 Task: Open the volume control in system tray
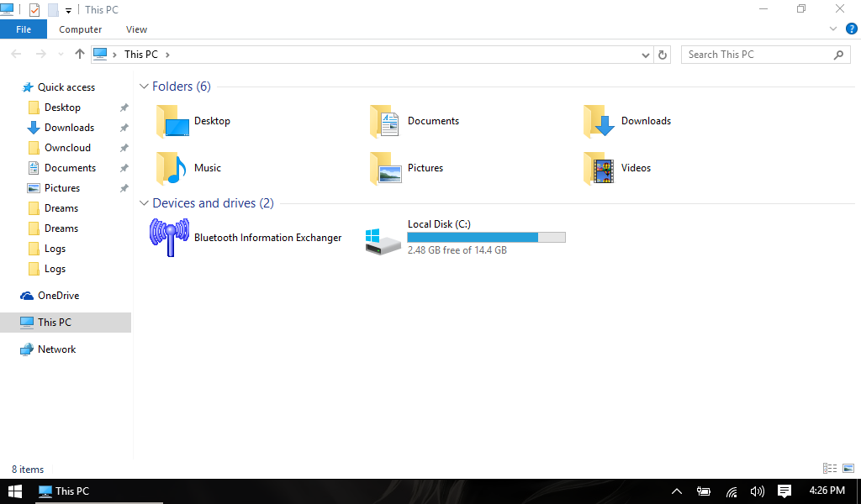pos(758,491)
